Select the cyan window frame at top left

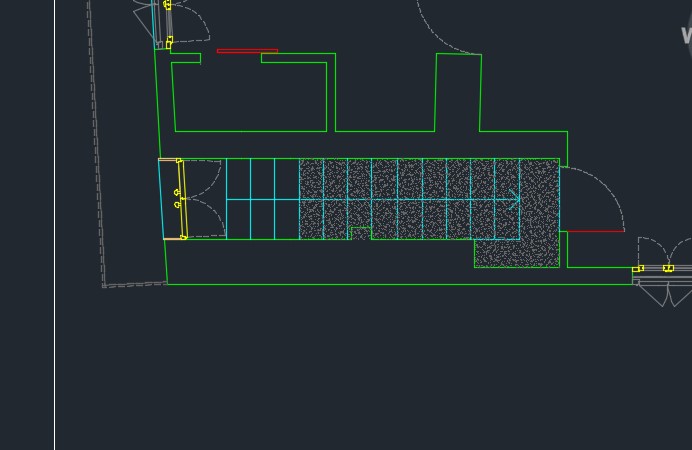tap(155, 24)
